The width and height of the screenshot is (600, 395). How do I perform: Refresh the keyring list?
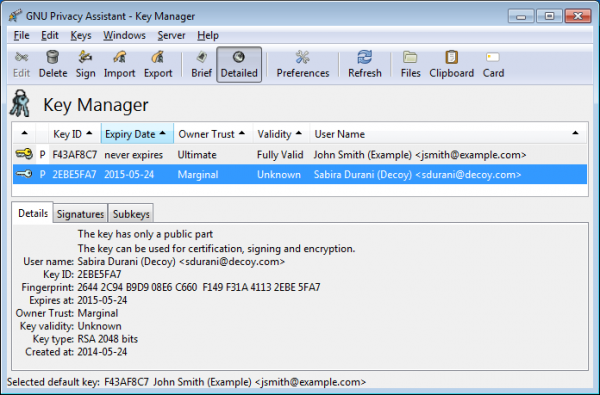pos(365,64)
